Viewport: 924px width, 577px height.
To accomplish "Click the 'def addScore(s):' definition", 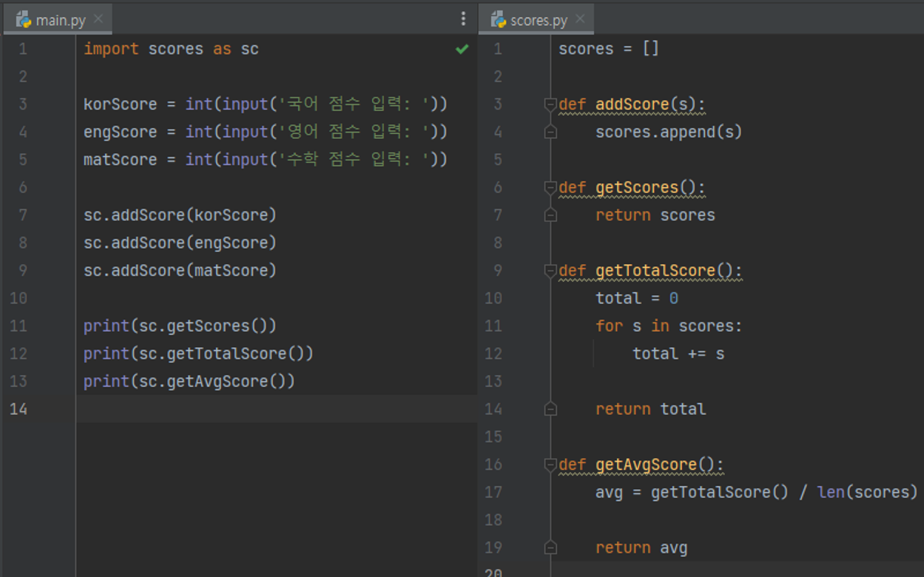I will 632,104.
